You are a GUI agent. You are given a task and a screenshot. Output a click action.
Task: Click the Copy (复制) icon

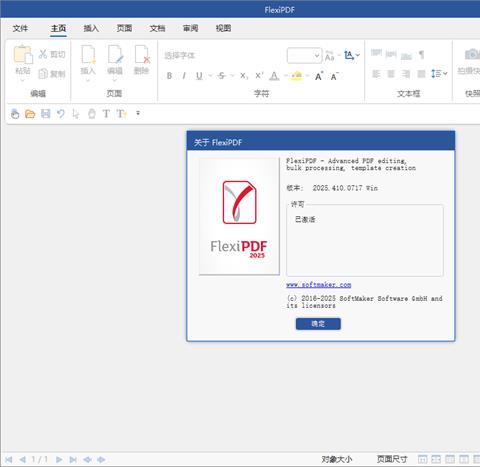coord(43,74)
